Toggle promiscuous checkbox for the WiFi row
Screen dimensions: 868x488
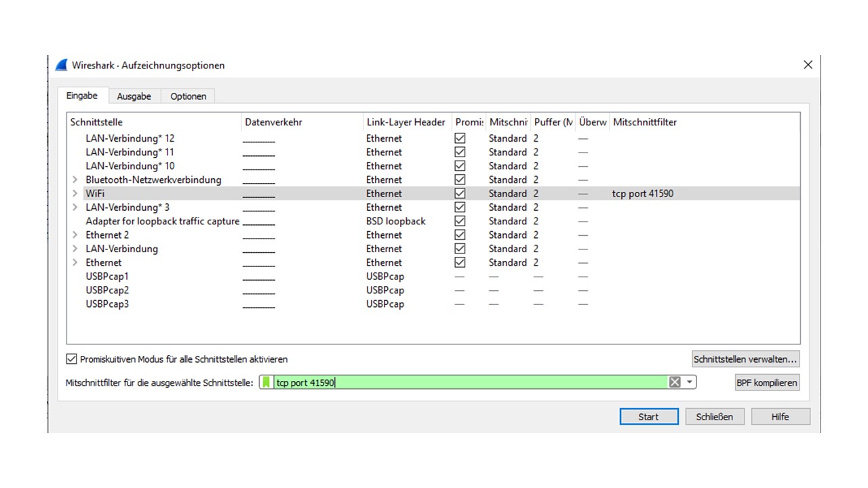pos(460,193)
